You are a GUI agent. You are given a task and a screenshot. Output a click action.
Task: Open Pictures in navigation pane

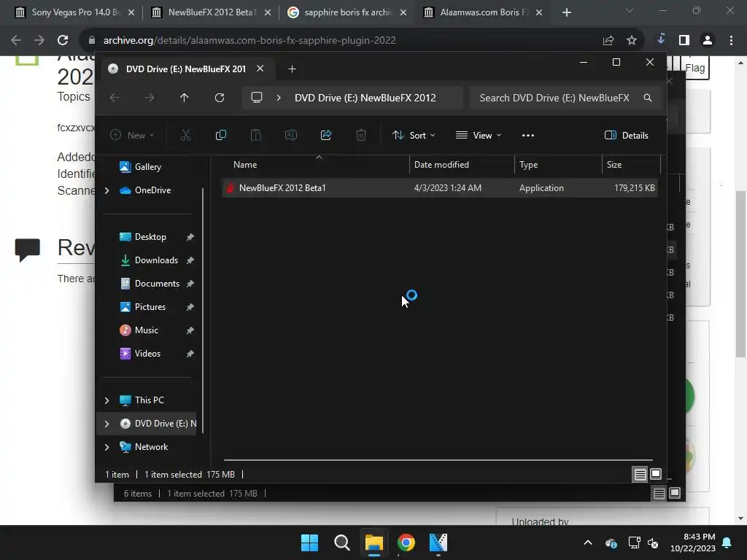[150, 307]
